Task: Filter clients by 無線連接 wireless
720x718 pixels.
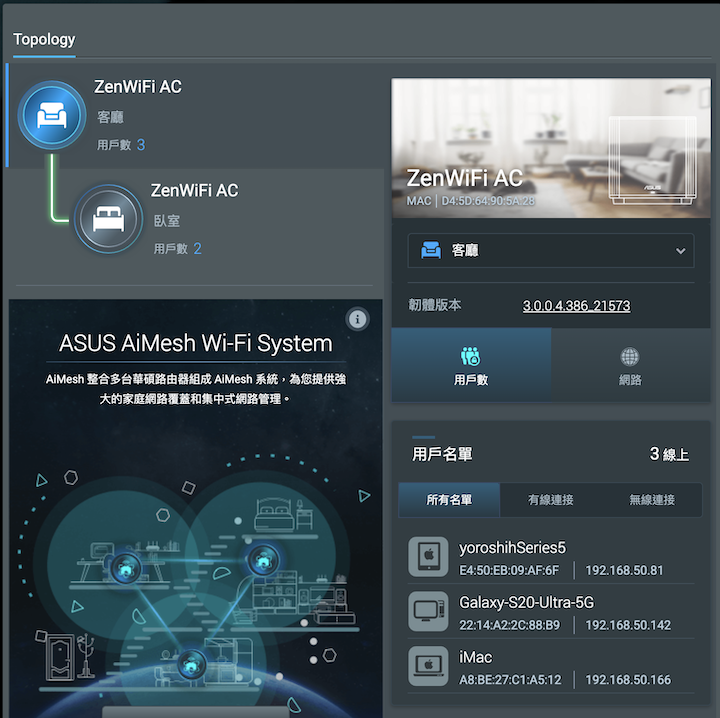Action: click(652, 500)
